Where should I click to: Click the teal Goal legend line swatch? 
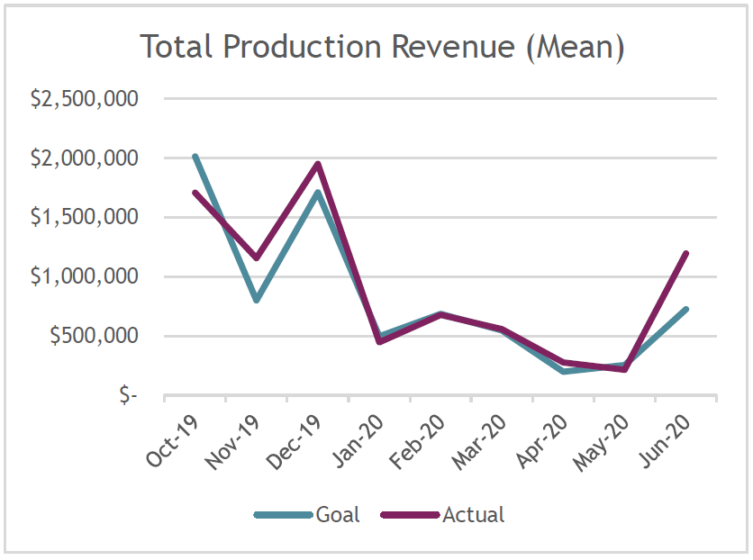(x=284, y=515)
